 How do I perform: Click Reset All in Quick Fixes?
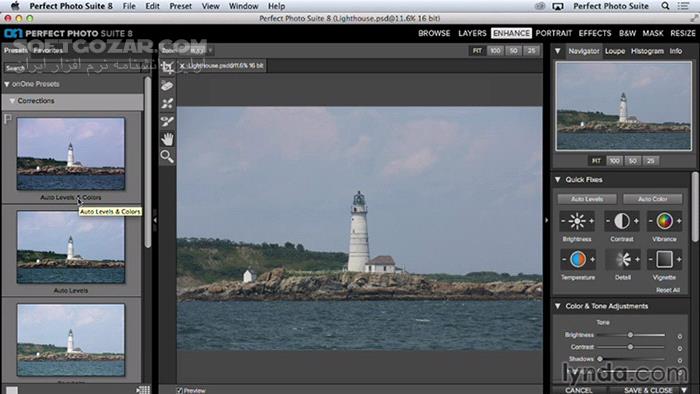(668, 290)
